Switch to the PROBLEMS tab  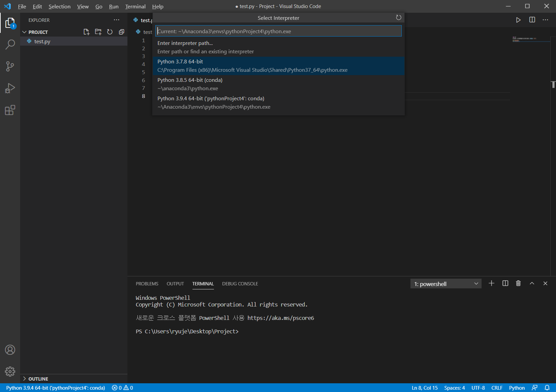(147, 284)
